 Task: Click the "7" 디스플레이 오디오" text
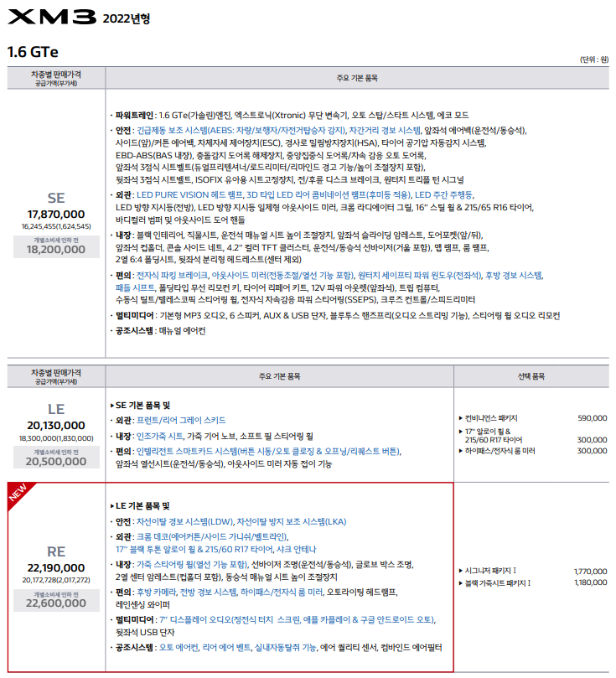pyautogui.click(x=195, y=620)
